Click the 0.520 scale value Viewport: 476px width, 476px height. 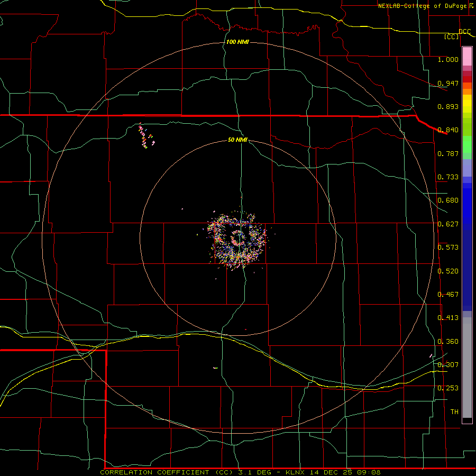[x=448, y=271]
